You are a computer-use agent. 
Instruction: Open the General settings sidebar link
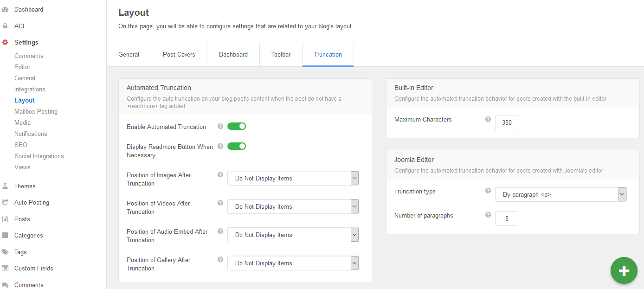25,78
